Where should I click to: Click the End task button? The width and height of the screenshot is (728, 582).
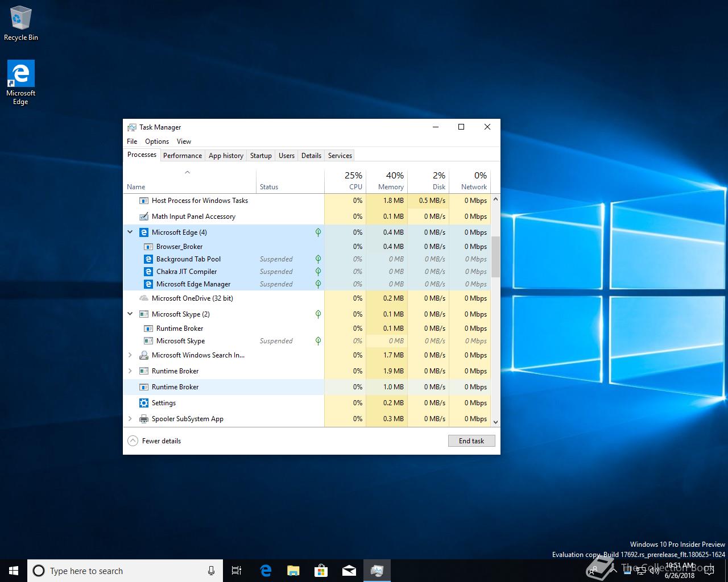tap(471, 441)
